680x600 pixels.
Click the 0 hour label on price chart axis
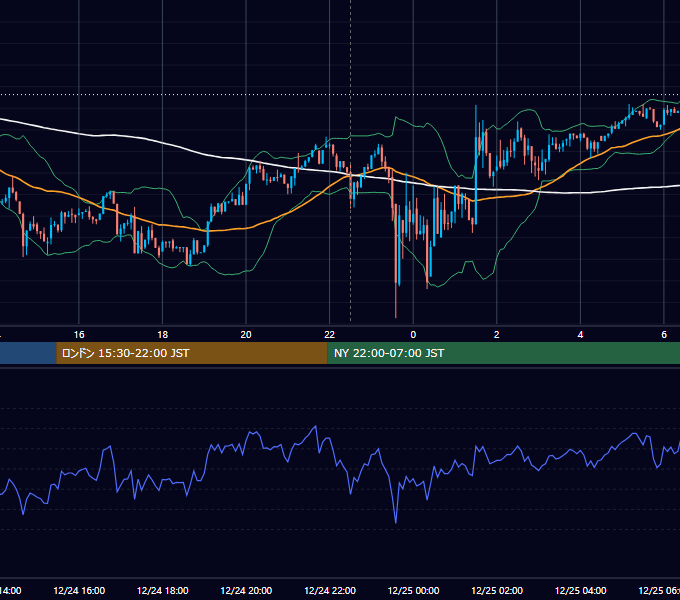(413, 335)
